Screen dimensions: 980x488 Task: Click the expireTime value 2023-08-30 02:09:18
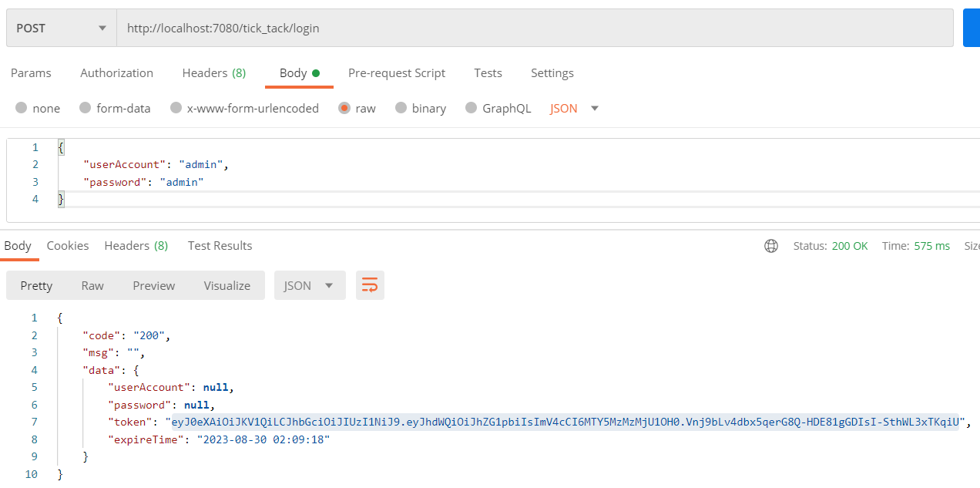263,439
